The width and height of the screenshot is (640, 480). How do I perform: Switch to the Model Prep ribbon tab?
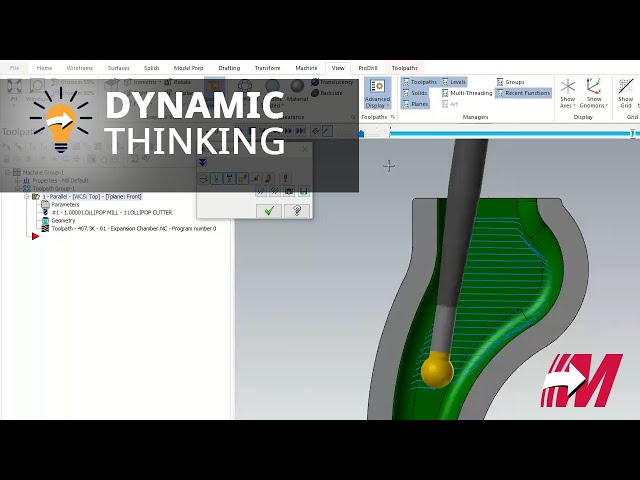[188, 68]
